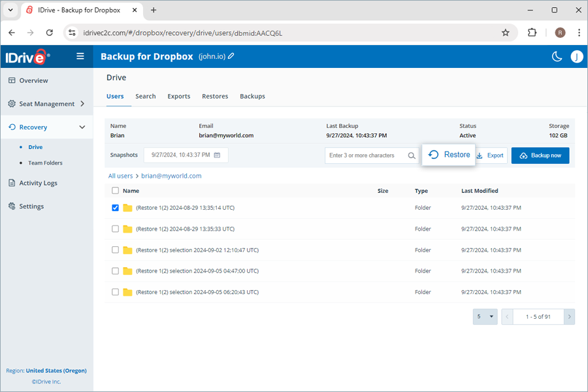This screenshot has width=588, height=392.
Task: Open the Search tab
Action: [x=145, y=95]
